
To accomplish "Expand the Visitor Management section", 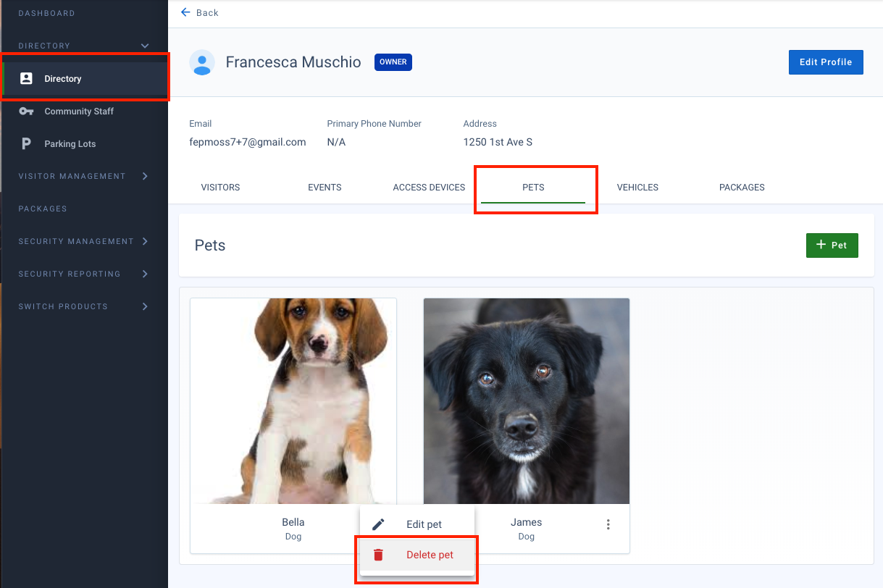I will 147,176.
